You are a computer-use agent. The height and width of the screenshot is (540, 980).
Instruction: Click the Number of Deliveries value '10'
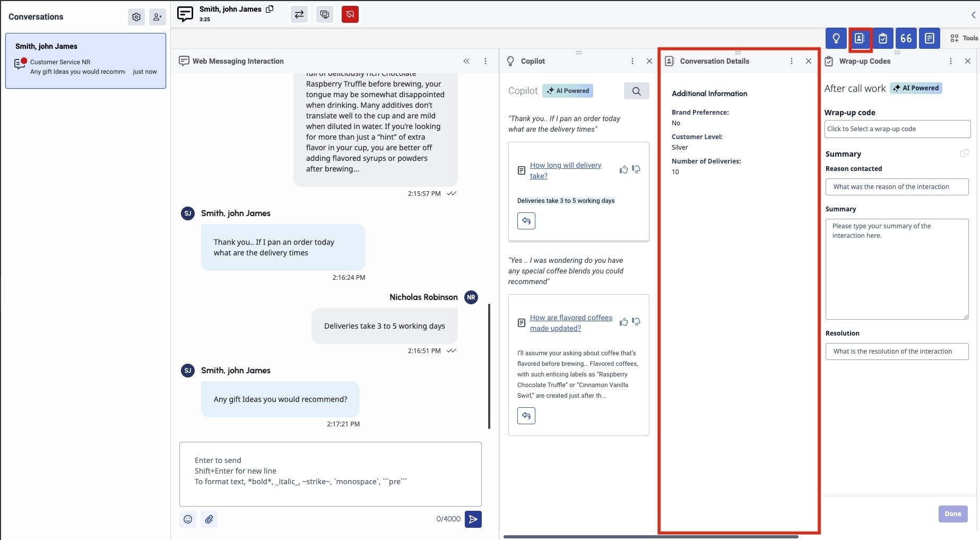pos(675,172)
